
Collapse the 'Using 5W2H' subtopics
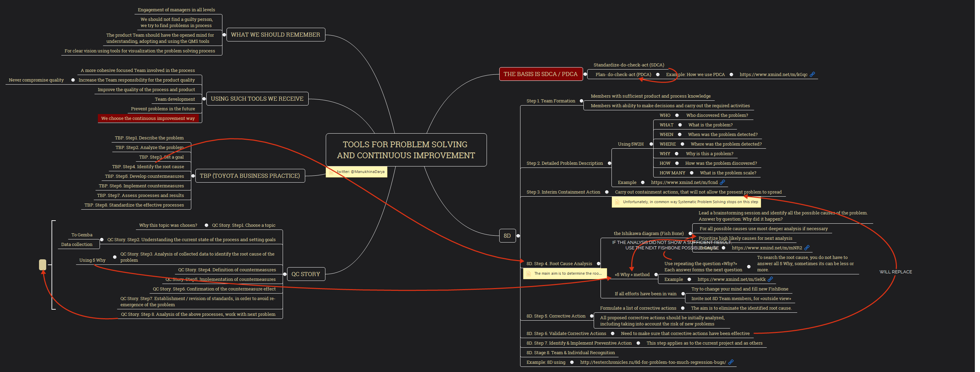point(652,144)
